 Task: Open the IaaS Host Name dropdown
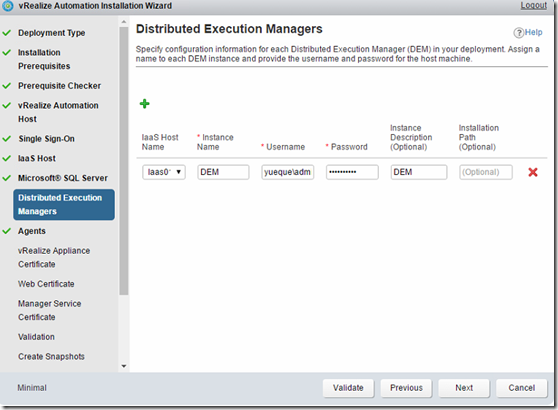[164, 172]
